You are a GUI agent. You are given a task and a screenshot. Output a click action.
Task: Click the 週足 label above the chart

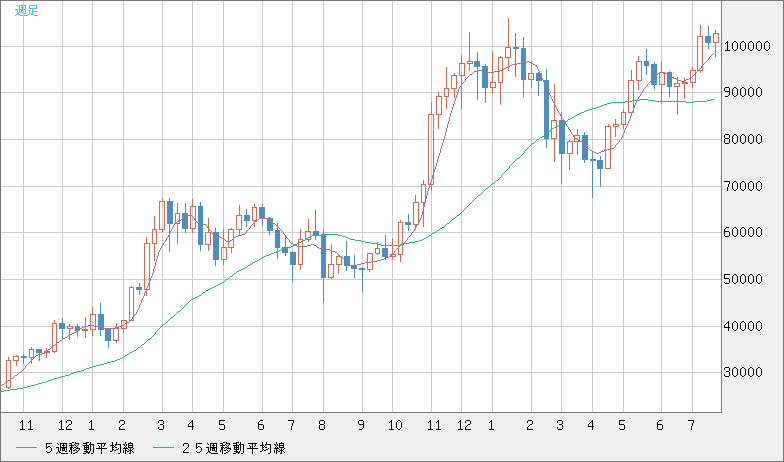click(x=26, y=10)
